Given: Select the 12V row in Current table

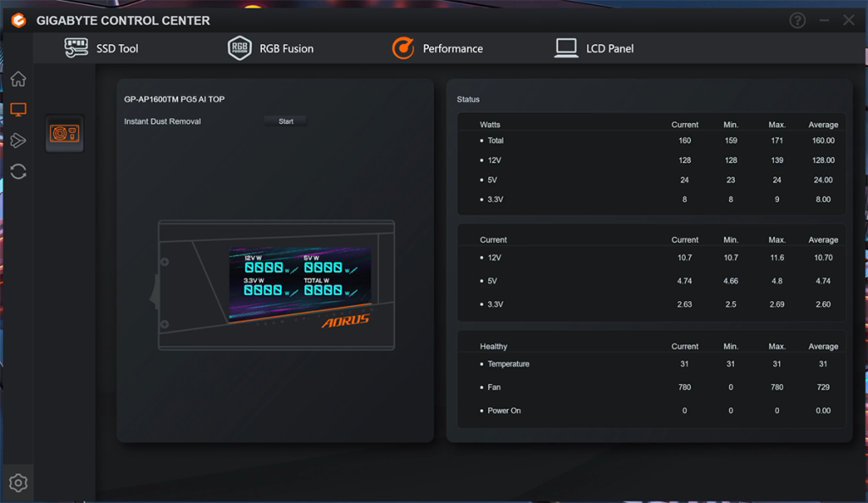Looking at the screenshot, I should tap(652, 258).
